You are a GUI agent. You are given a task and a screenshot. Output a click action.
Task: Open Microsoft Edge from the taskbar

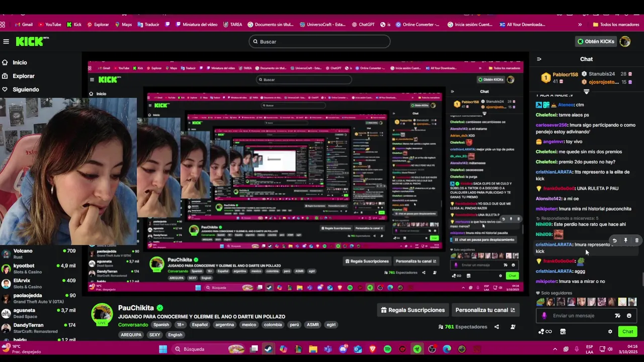(447, 349)
